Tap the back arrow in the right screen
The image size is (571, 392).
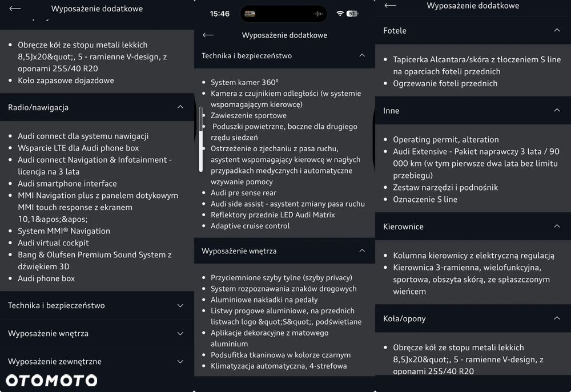click(x=390, y=6)
